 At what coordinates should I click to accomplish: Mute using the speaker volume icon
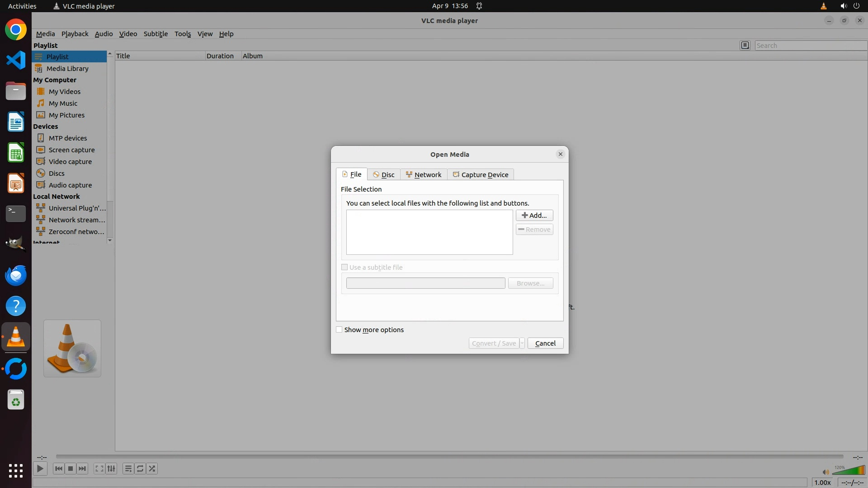tap(826, 472)
